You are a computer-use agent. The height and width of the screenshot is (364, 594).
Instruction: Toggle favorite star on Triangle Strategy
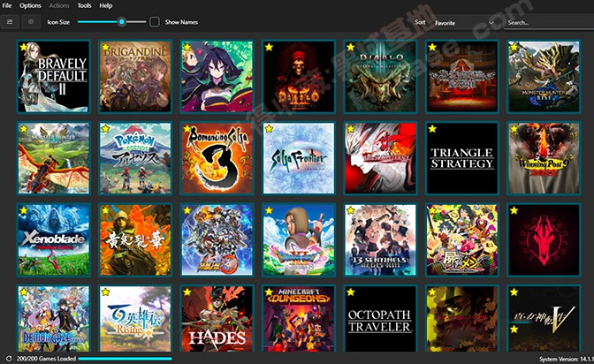(432, 129)
